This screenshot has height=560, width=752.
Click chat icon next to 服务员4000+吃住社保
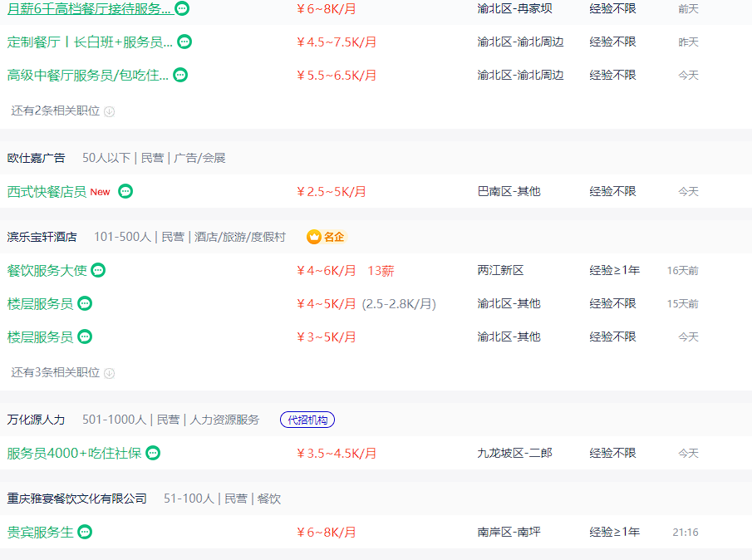(x=153, y=453)
